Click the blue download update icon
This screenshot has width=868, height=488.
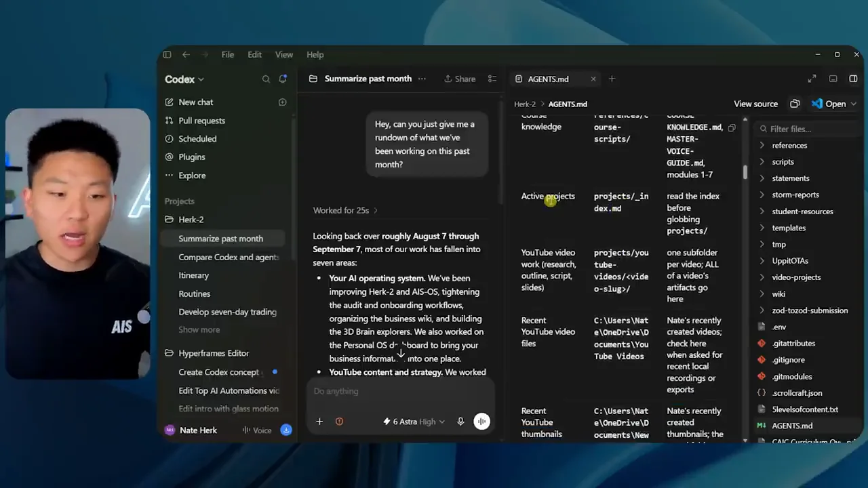click(x=286, y=430)
